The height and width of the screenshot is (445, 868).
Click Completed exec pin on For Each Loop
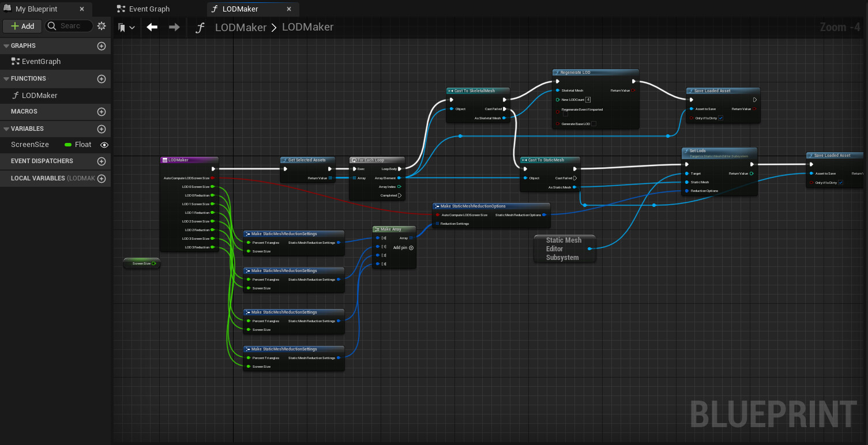point(400,195)
